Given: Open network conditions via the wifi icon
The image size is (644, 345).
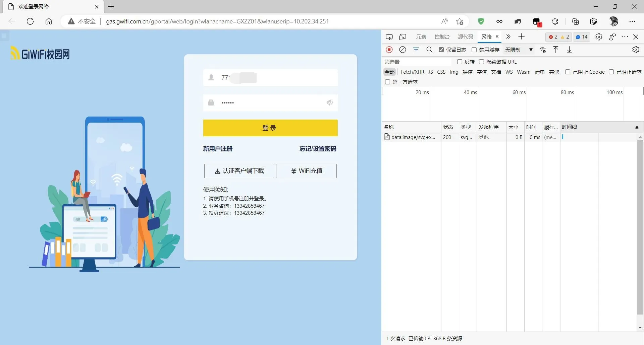Looking at the screenshot, I should click(543, 50).
